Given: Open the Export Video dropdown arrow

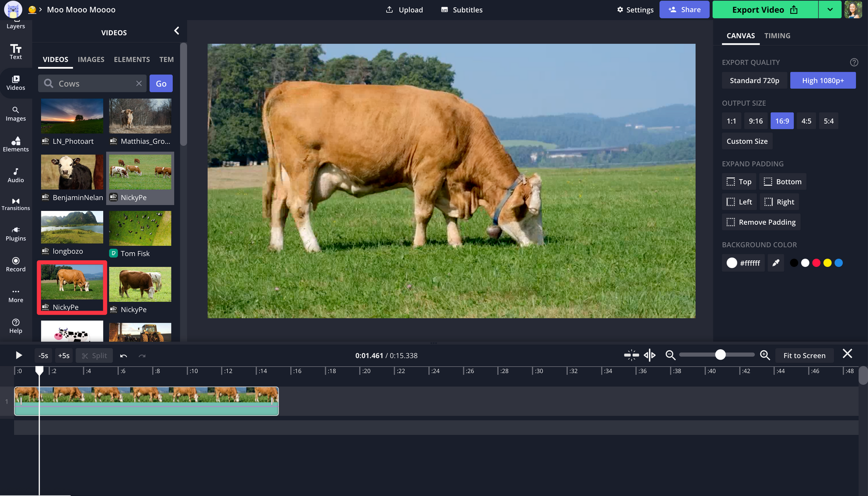Looking at the screenshot, I should click(830, 10).
